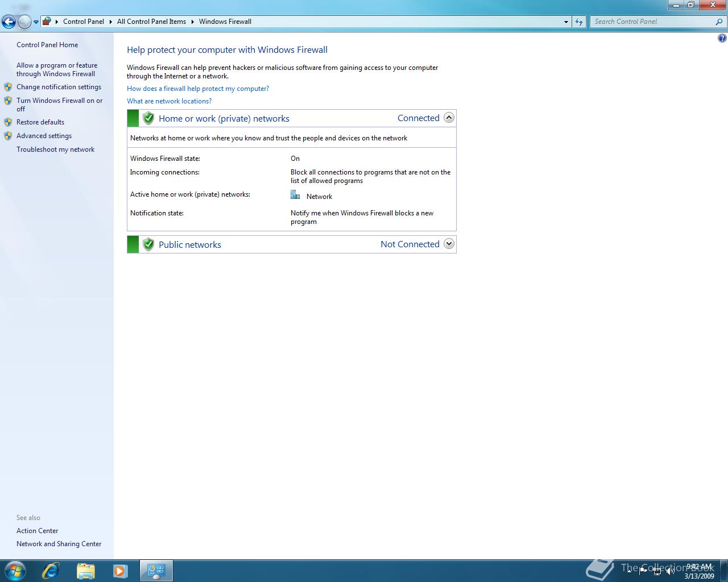Click shield icon beside Restore defaults
728x582 pixels.
(8, 122)
